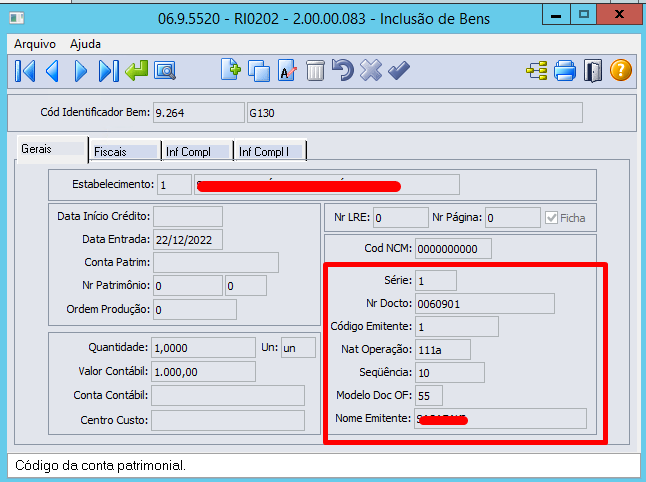Image resolution: width=646 pixels, height=482 pixels.
Task: Click the Nr LRE field
Action: click(401, 217)
